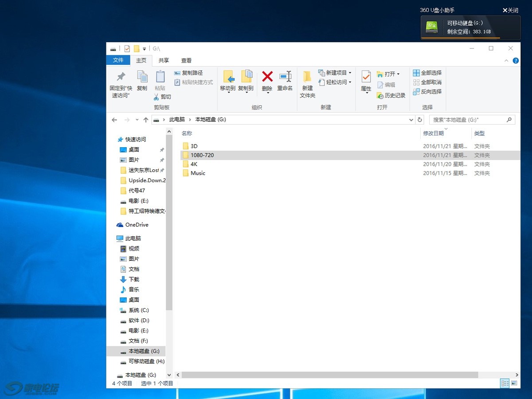Click the Properties (属性) icon
The image size is (532, 399).
[x=366, y=77]
